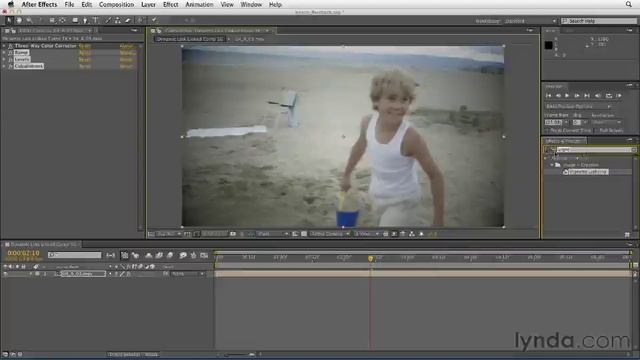Select the Rectangle shape tool
640x360 pixels.
coord(75,20)
